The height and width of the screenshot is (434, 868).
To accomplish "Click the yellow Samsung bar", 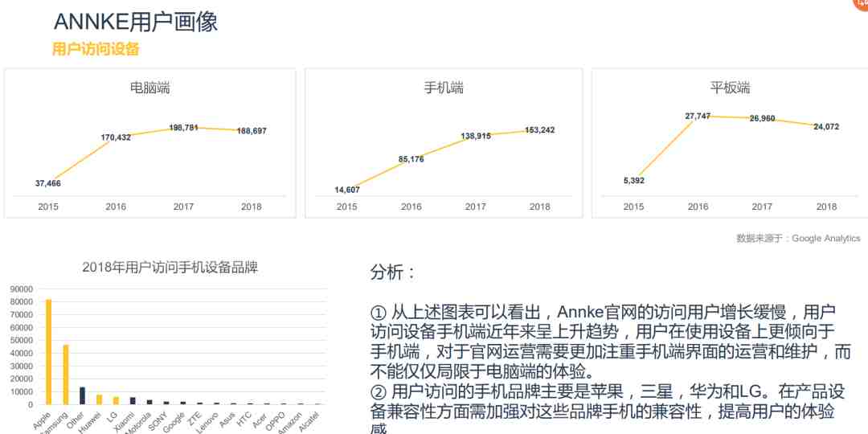I will pyautogui.click(x=66, y=375).
